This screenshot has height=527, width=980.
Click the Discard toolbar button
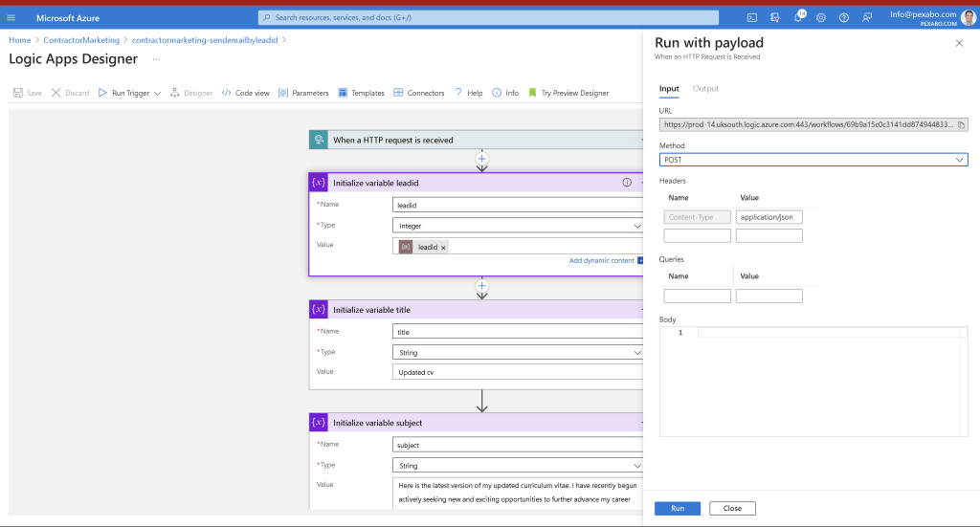[70, 93]
